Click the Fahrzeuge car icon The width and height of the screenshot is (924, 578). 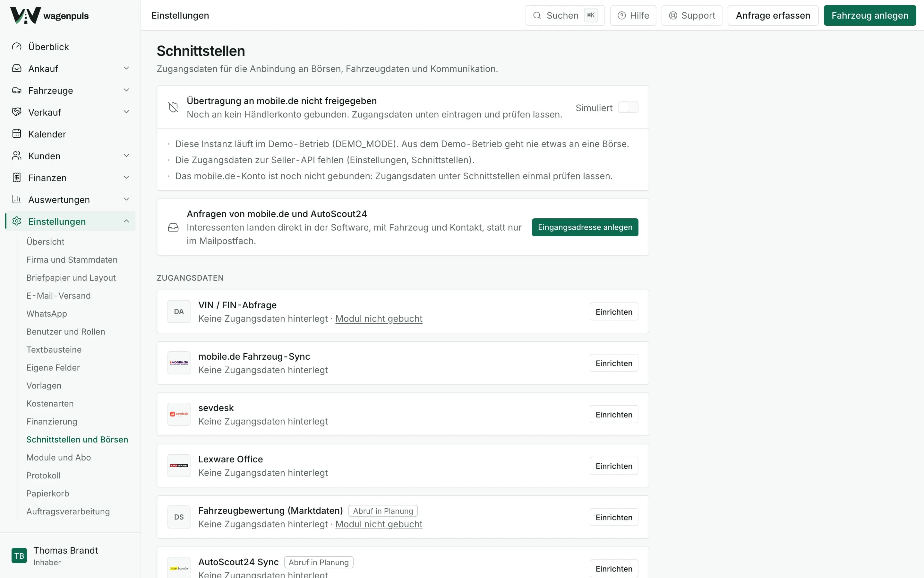click(x=17, y=90)
